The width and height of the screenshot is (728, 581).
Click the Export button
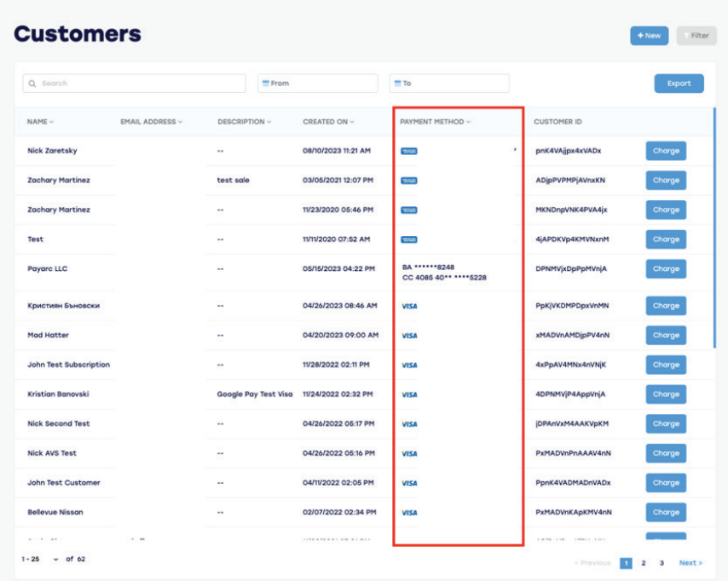point(679,83)
